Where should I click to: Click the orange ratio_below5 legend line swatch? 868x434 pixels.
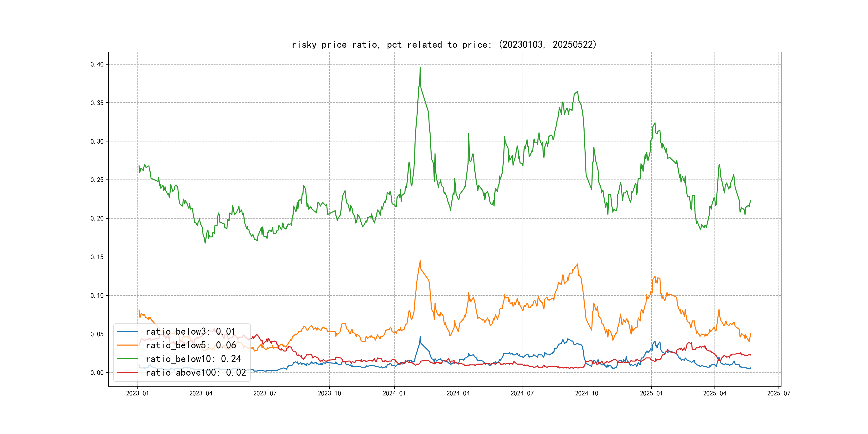(x=127, y=345)
